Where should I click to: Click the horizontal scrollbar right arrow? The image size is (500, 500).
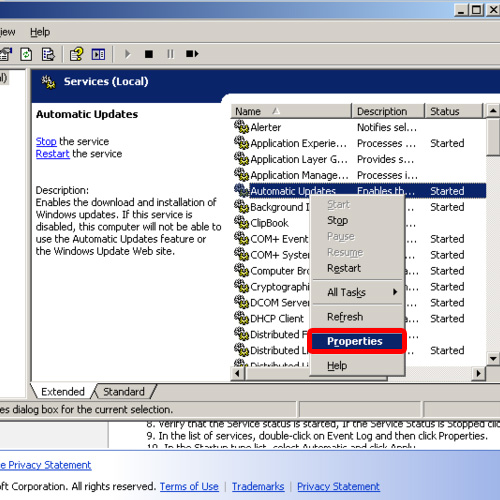[x=479, y=373]
